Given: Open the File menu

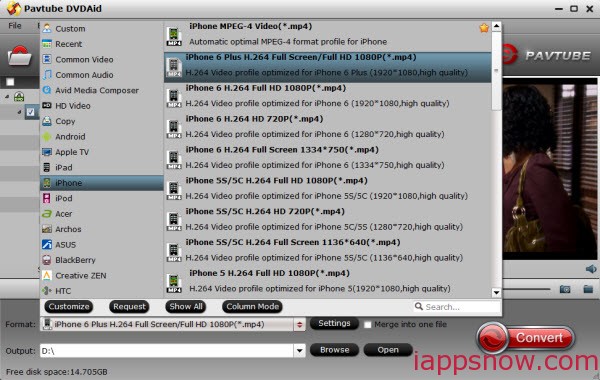Looking at the screenshot, I should click(15, 26).
